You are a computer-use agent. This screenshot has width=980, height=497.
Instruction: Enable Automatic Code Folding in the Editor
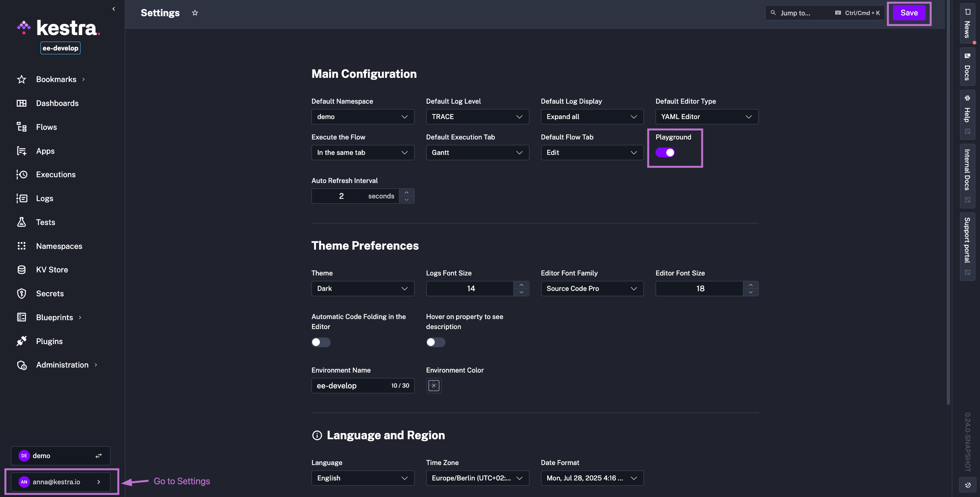click(321, 342)
